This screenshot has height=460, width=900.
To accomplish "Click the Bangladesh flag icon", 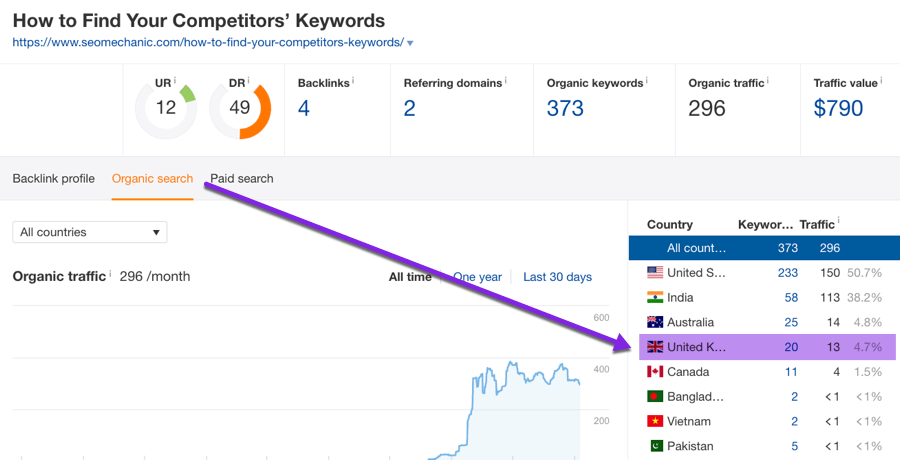I will [x=655, y=397].
